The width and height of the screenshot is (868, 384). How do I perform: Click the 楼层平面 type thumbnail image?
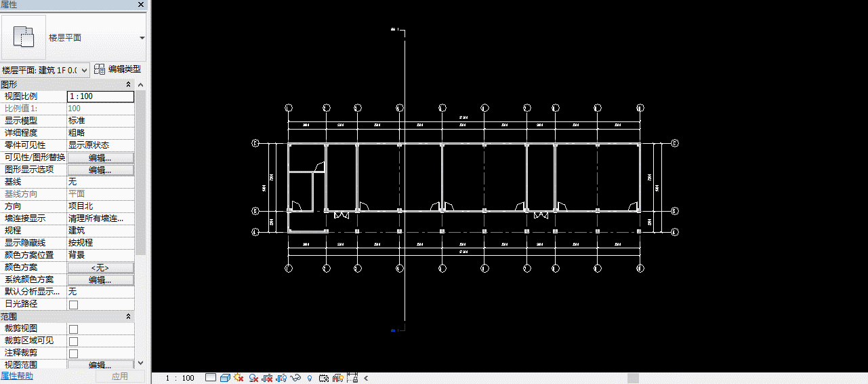coord(24,37)
